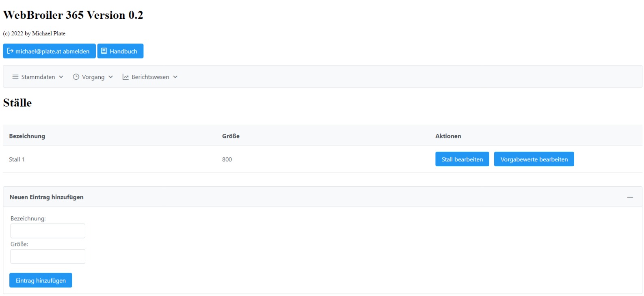This screenshot has height=296, width=644.
Task: Select the Berichtswesen menu label
Action: click(x=150, y=77)
